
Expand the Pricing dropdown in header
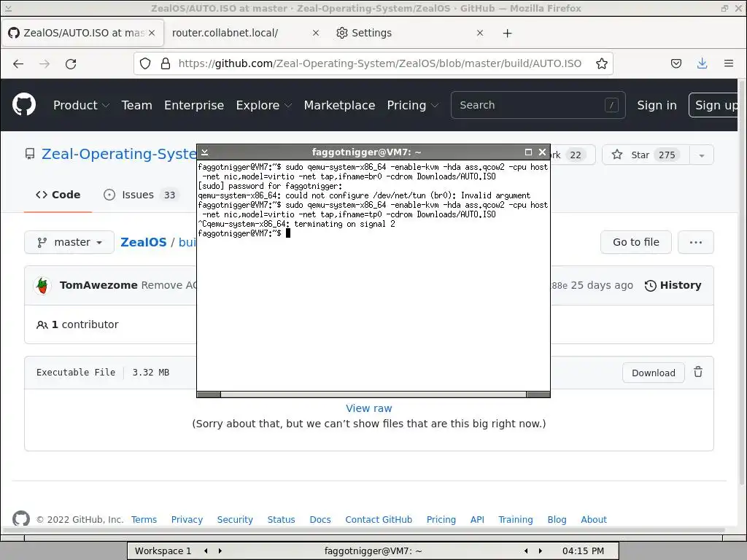[413, 105]
